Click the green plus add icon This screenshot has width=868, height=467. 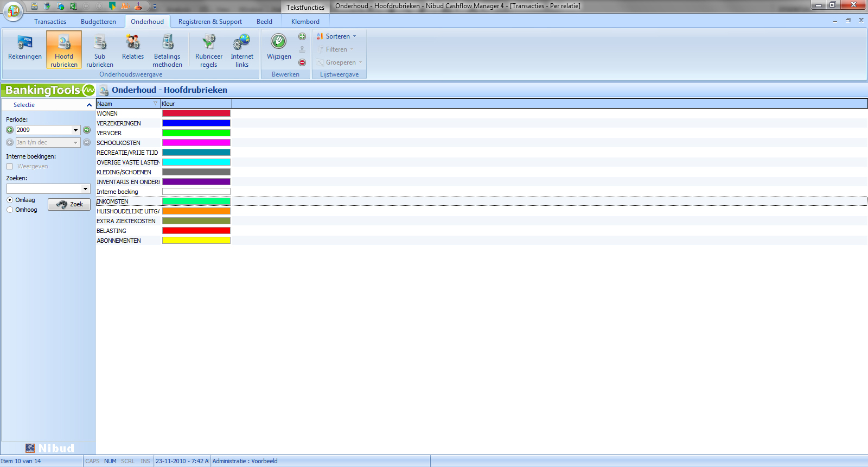(x=302, y=36)
